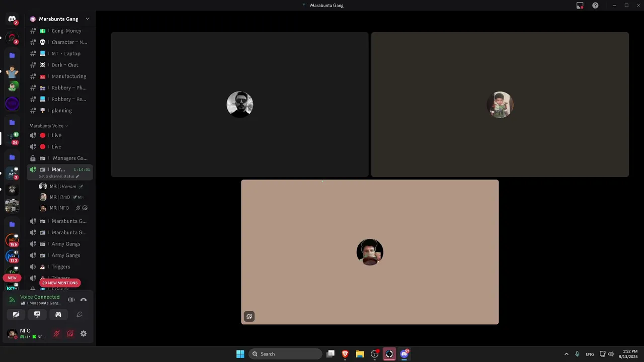Open the server with 26 badge
Image resolution: width=644 pixels, height=362 pixels.
point(12,138)
